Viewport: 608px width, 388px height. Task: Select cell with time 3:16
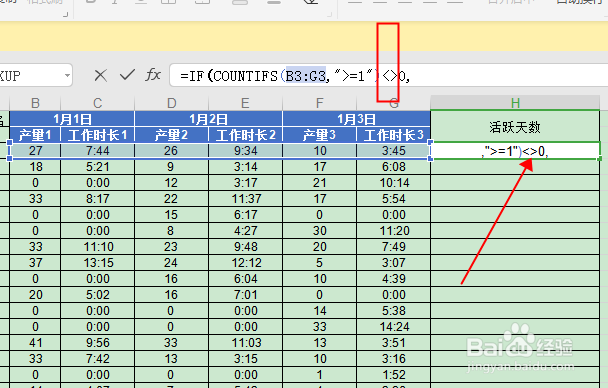393,359
